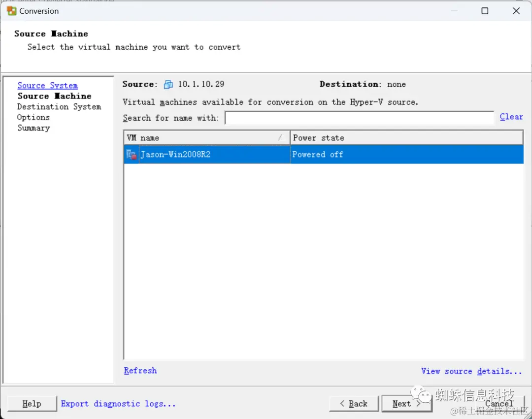This screenshot has height=419, width=532.
Task: Maximize the Conversion window
Action: pyautogui.click(x=485, y=11)
